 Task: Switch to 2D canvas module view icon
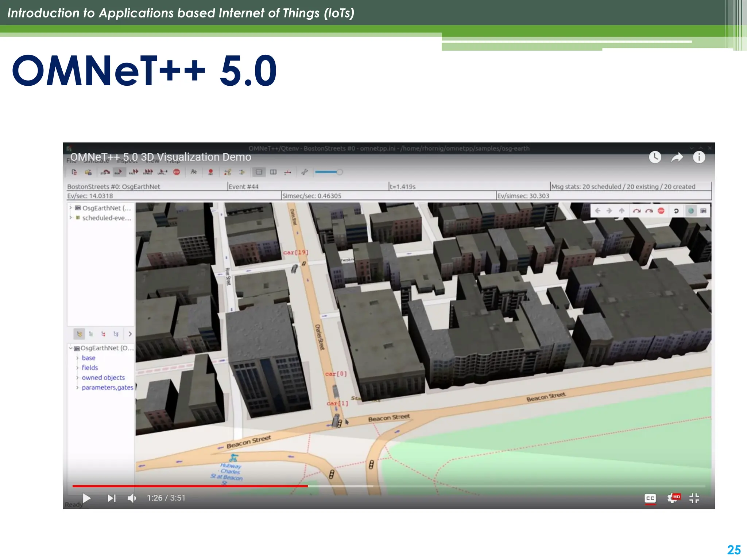point(703,211)
